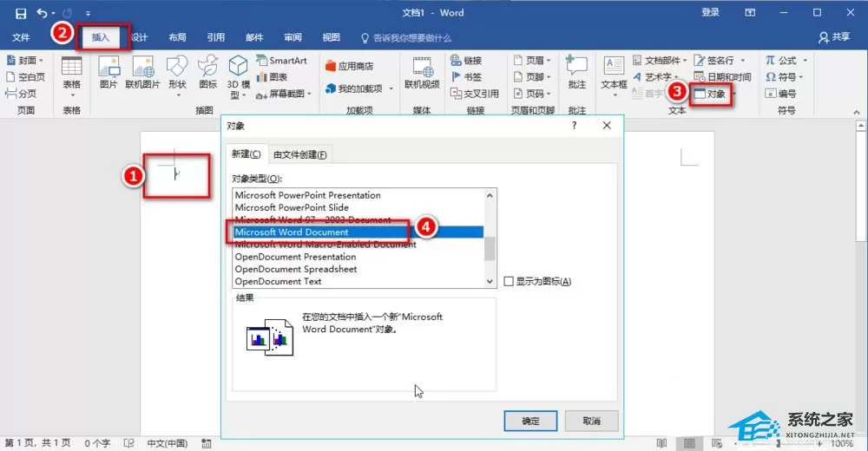Open the 文本框 text box gallery
The height and width of the screenshot is (451, 868).
pyautogui.click(x=614, y=76)
